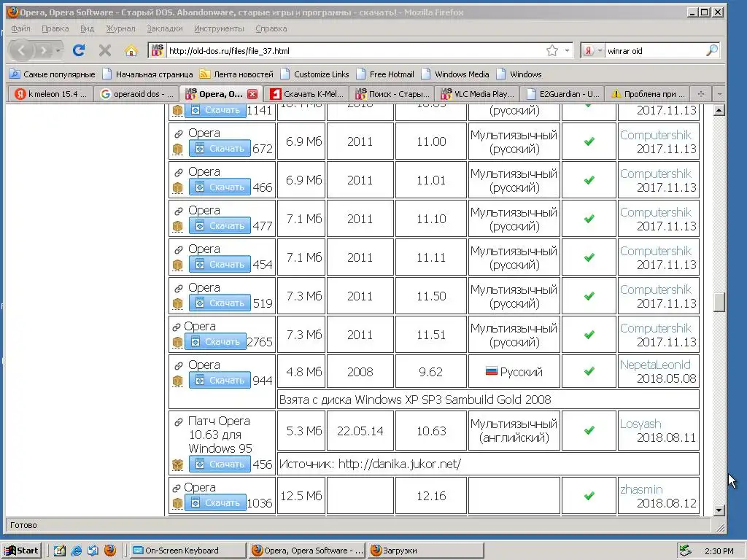
Task: Click the URL address field
Action: [355, 50]
